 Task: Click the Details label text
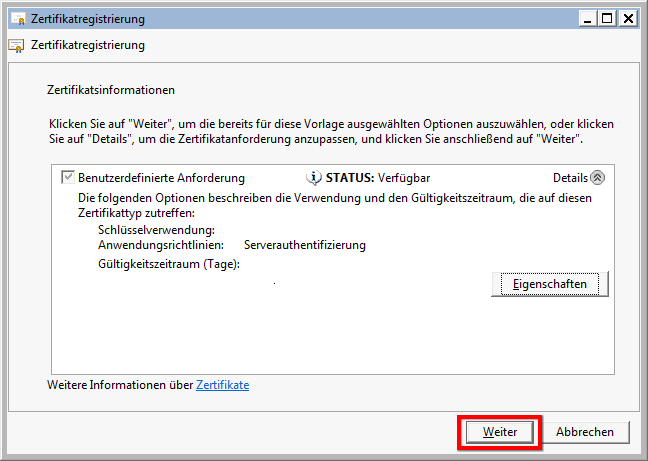click(x=570, y=178)
